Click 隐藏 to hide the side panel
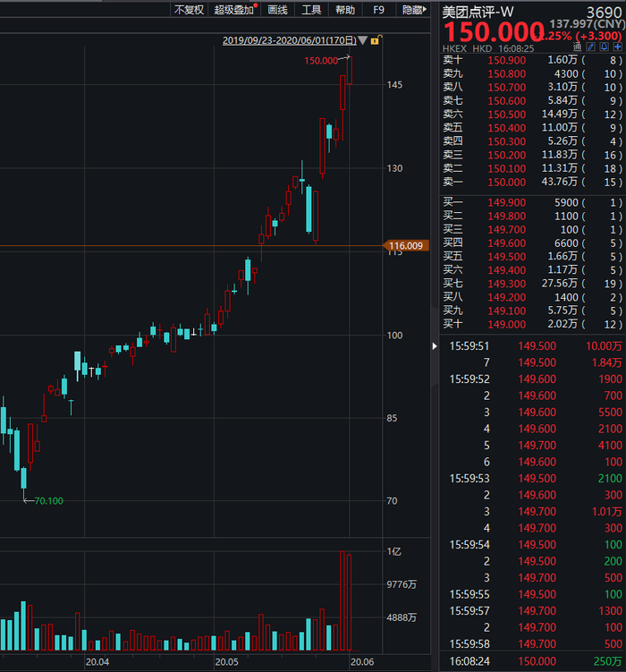 (414, 10)
